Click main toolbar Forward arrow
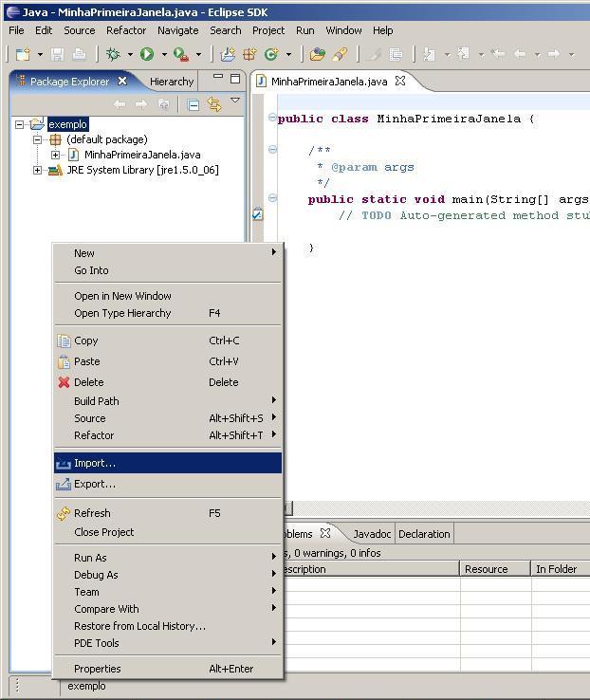Image resolution: width=590 pixels, height=700 pixels. click(x=554, y=54)
